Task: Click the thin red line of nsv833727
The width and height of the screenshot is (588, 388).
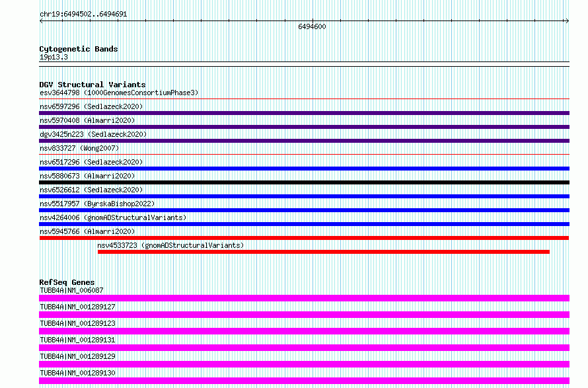Action: 304,154
